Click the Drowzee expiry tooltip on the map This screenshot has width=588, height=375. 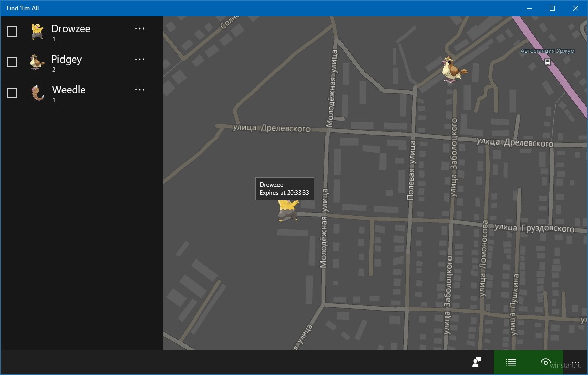click(x=285, y=189)
